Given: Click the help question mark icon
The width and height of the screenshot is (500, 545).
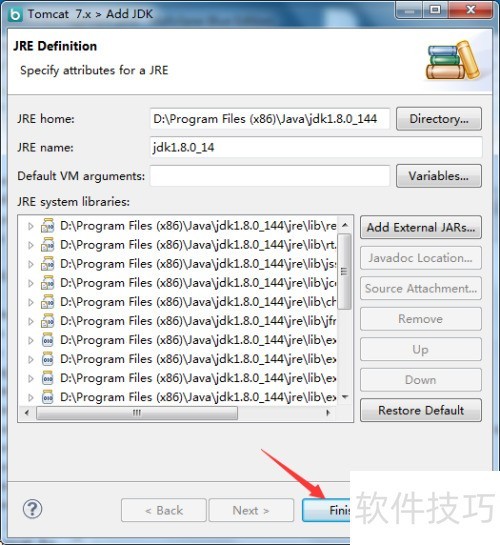Looking at the screenshot, I should 32,509.
